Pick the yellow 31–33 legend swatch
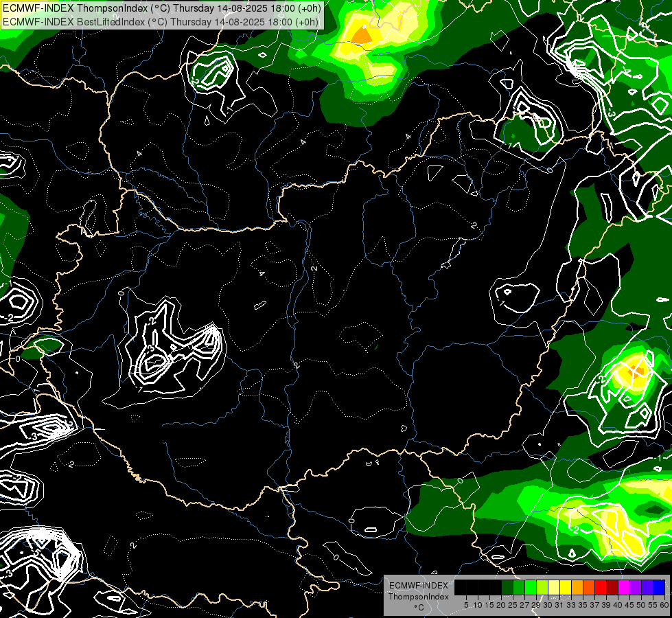The height and width of the screenshot is (618, 672). coord(566,587)
